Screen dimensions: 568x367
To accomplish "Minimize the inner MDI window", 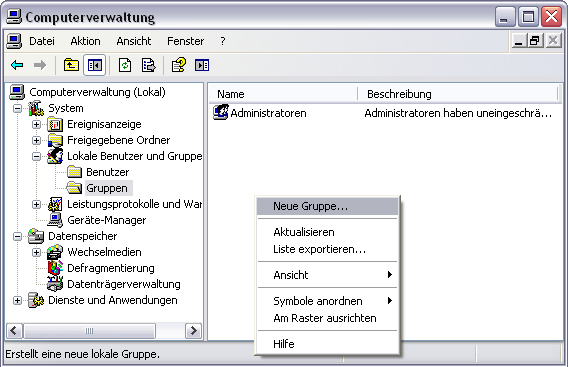I will [x=519, y=41].
